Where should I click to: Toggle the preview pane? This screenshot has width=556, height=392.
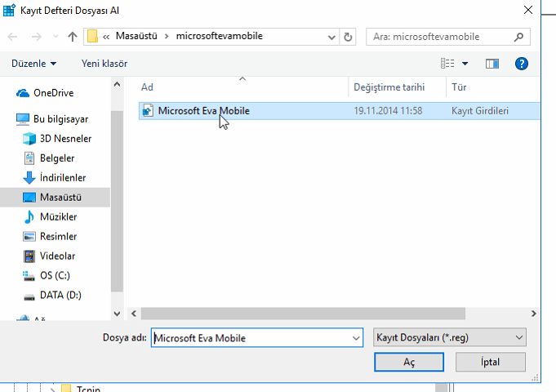coord(492,64)
